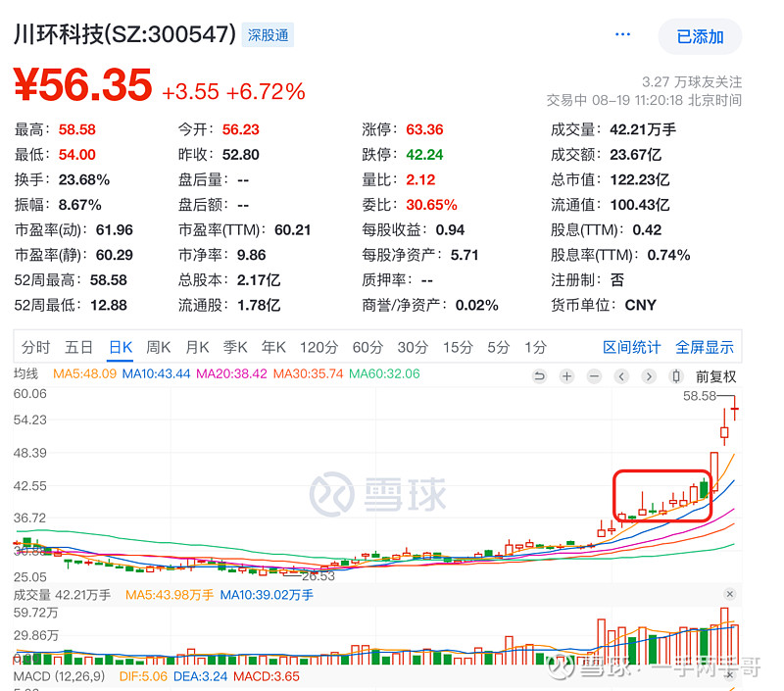Click the volume MA10:39.02万手 label
This screenshot has height=691, width=784.
coord(267,595)
